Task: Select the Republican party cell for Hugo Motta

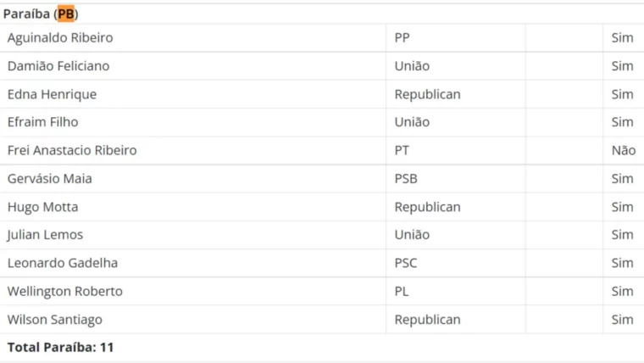Action: coord(427,207)
